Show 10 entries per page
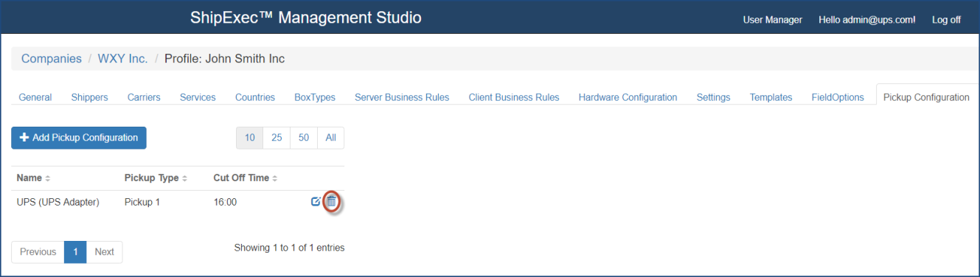The width and height of the screenshot is (980, 277). coord(250,138)
